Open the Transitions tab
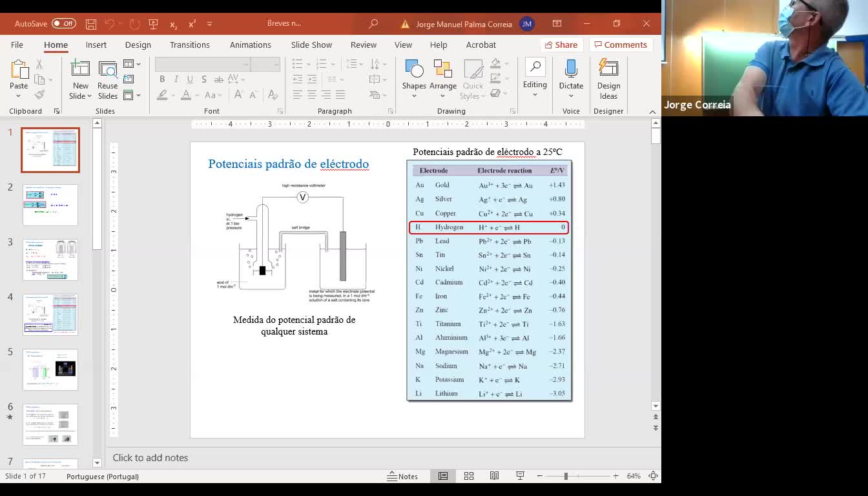Screen dimensions: 868x496 pos(189,45)
